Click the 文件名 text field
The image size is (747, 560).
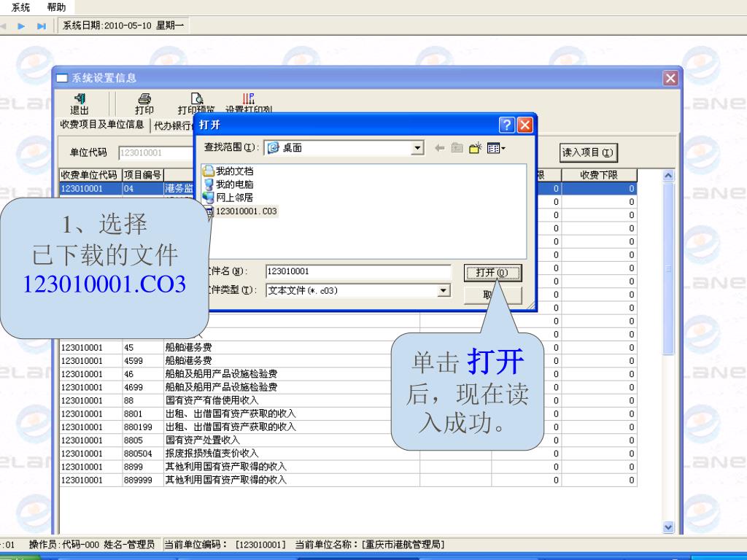[x=358, y=271]
